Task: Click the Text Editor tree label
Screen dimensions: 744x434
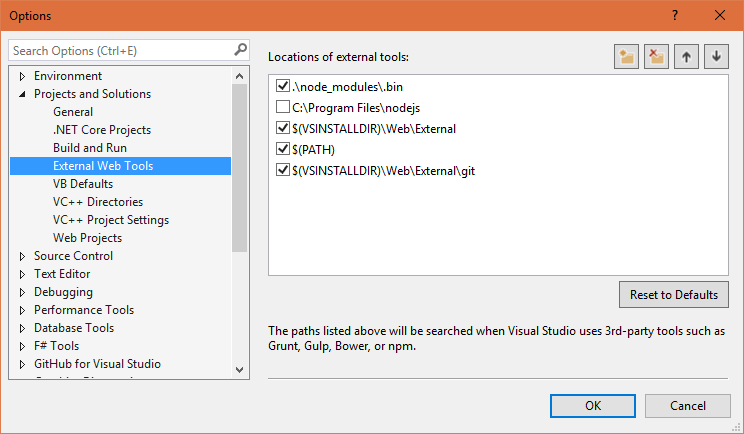Action: [x=62, y=274]
